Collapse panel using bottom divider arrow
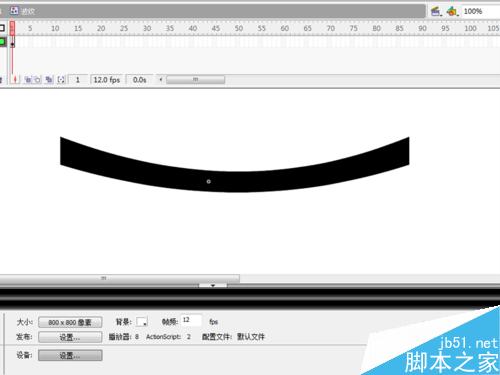Screen dimensions: 500x375 [x=213, y=286]
